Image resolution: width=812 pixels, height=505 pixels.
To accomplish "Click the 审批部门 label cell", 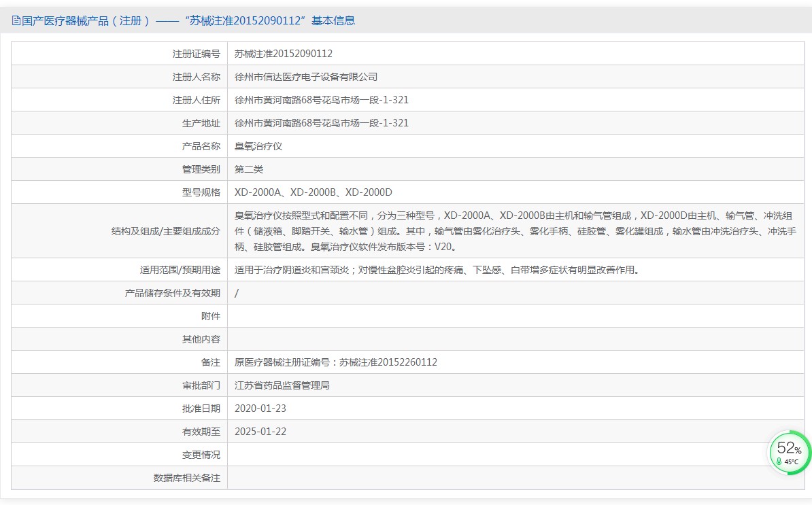I will tap(120, 385).
